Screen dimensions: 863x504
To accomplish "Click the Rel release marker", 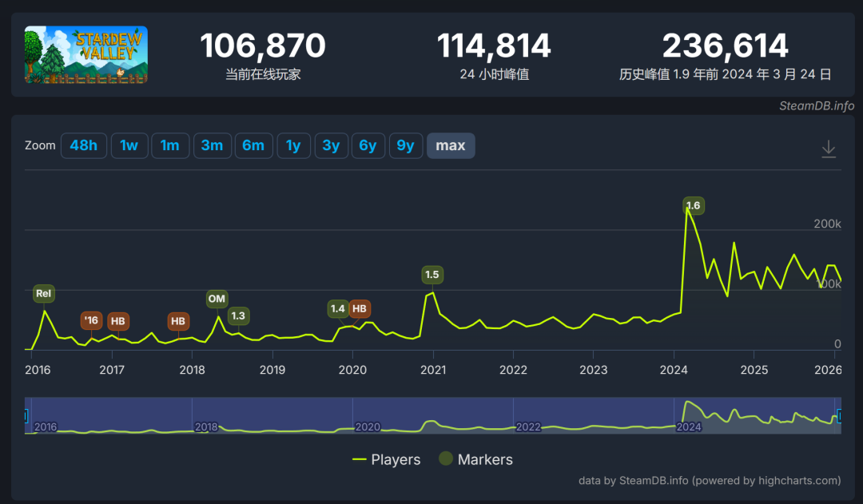I will click(43, 293).
